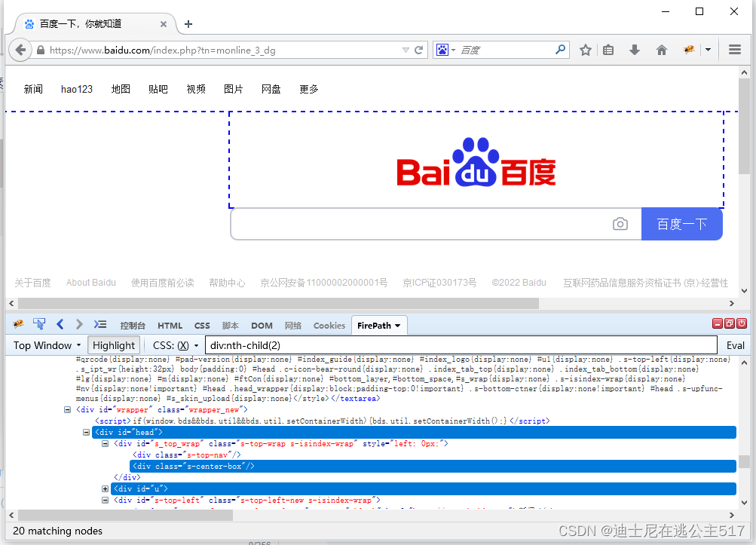Click the Firebug bug icon in browser toolbar
Image resolution: width=756 pixels, height=545 pixels.
688,50
